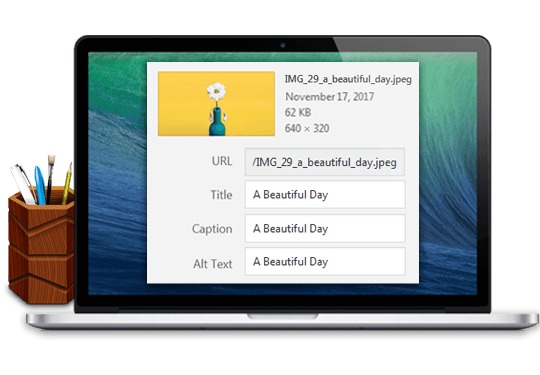Viewport: 540px width, 375px height.
Task: Click the file name IMG_29_a_beautiful_day.jpeg
Action: pyautogui.click(x=348, y=79)
